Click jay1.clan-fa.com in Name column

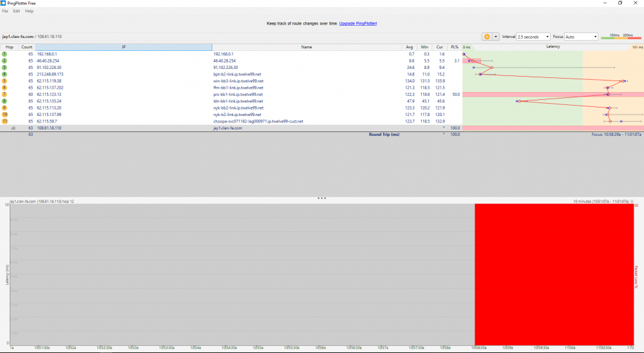227,128
